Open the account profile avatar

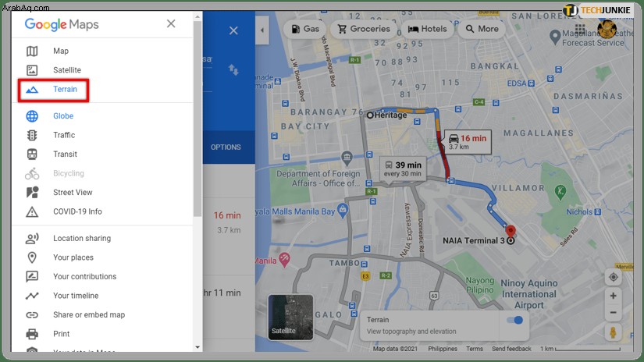point(607,30)
